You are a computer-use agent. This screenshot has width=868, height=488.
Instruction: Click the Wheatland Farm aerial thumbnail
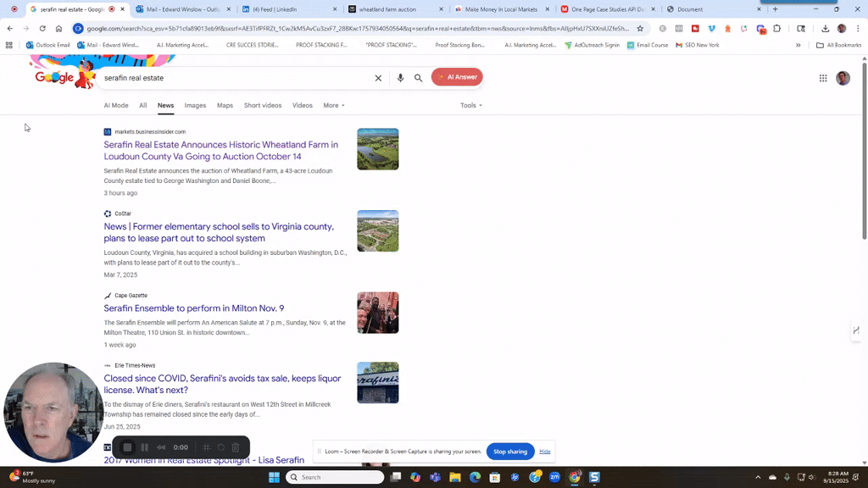(377, 149)
